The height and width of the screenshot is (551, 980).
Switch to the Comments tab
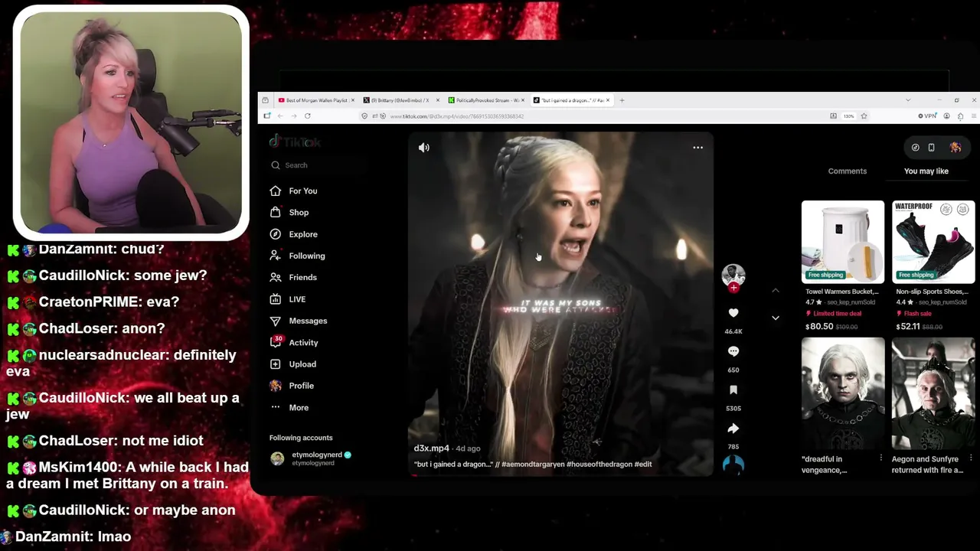pyautogui.click(x=847, y=171)
